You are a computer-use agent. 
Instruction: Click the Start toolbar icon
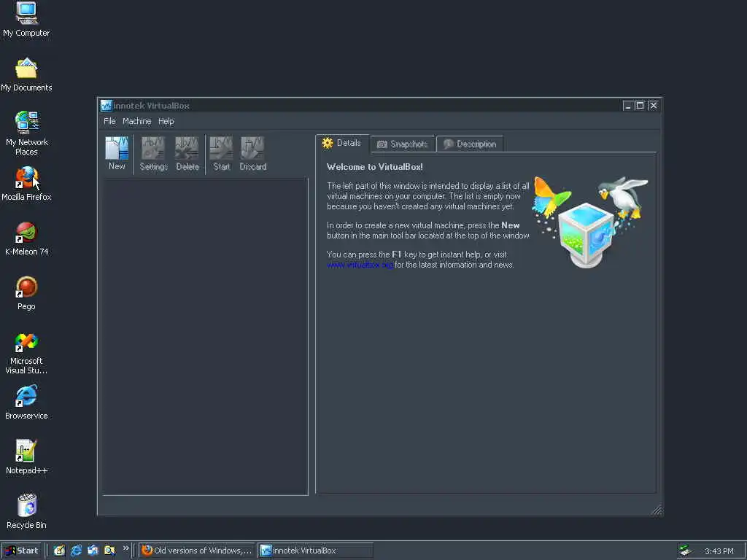click(x=222, y=153)
